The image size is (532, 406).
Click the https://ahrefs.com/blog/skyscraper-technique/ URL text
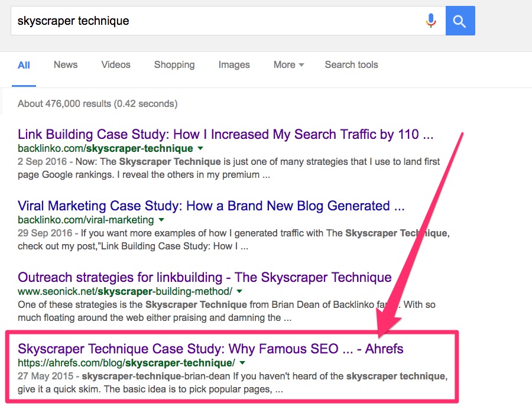tap(126, 363)
